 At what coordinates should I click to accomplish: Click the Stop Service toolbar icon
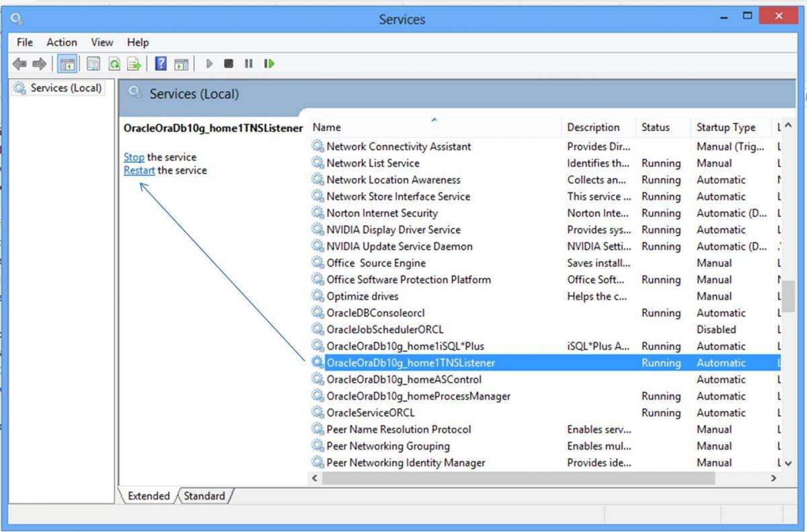pyautogui.click(x=229, y=64)
